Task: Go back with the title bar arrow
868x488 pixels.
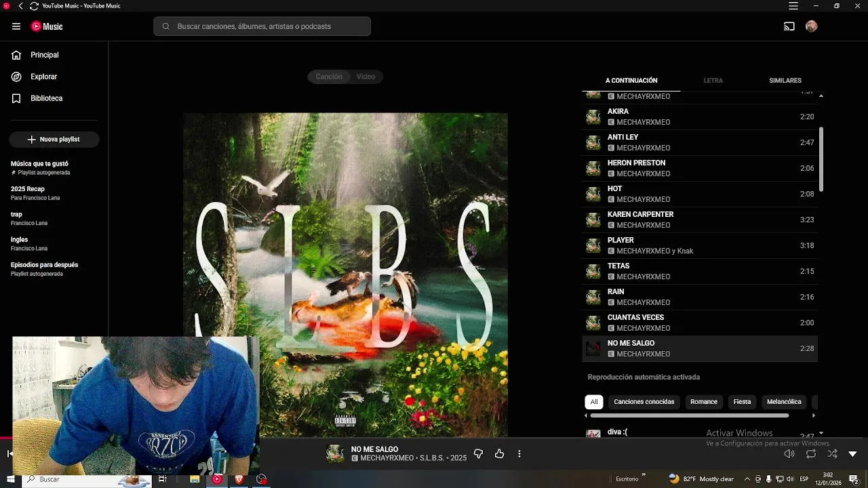Action: tap(20, 6)
